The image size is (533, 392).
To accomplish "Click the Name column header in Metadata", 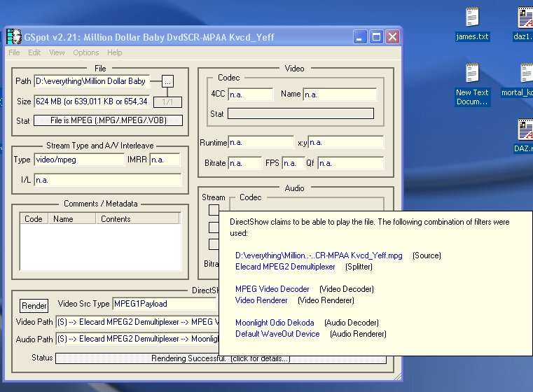I will (x=71, y=219).
